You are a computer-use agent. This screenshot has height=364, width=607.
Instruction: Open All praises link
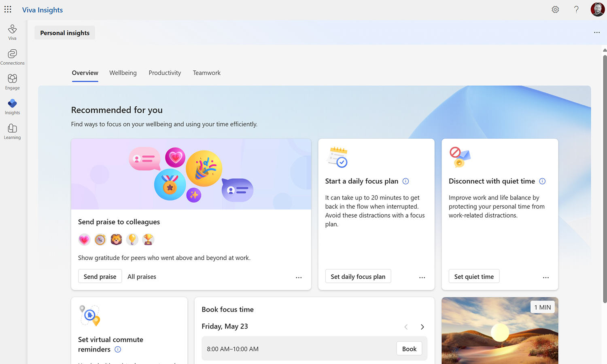tap(142, 276)
